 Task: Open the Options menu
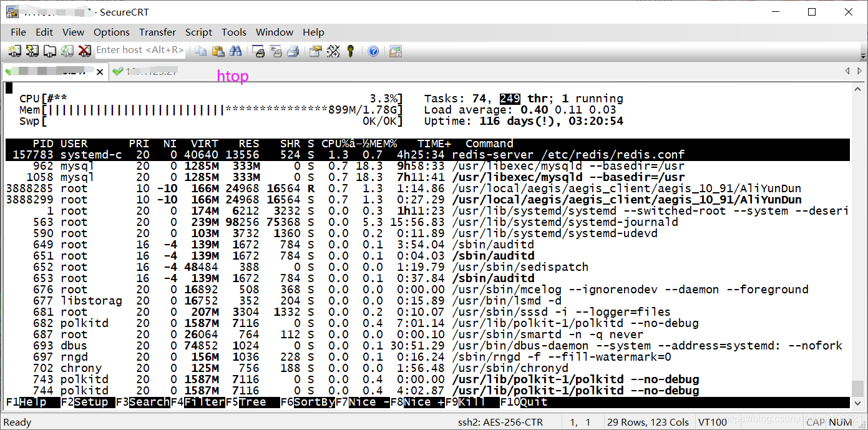coord(112,32)
